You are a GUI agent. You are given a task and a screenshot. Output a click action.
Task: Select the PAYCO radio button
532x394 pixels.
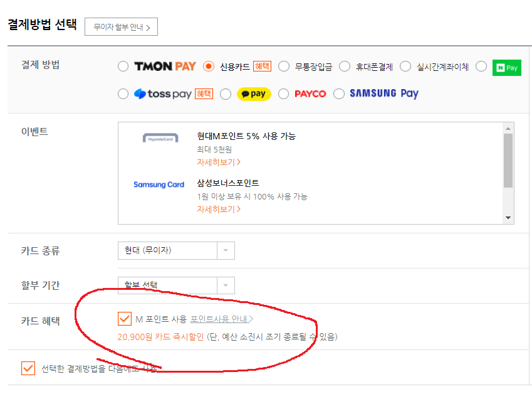[x=284, y=93]
